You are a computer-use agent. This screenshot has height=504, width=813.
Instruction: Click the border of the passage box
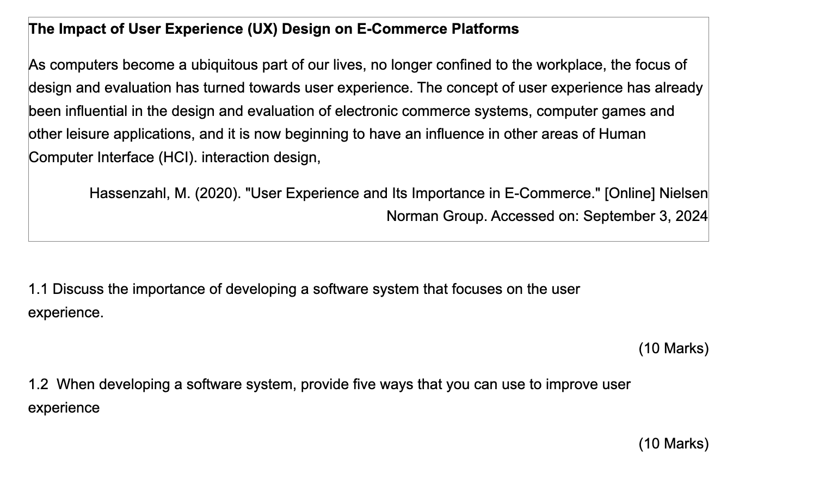click(x=368, y=18)
